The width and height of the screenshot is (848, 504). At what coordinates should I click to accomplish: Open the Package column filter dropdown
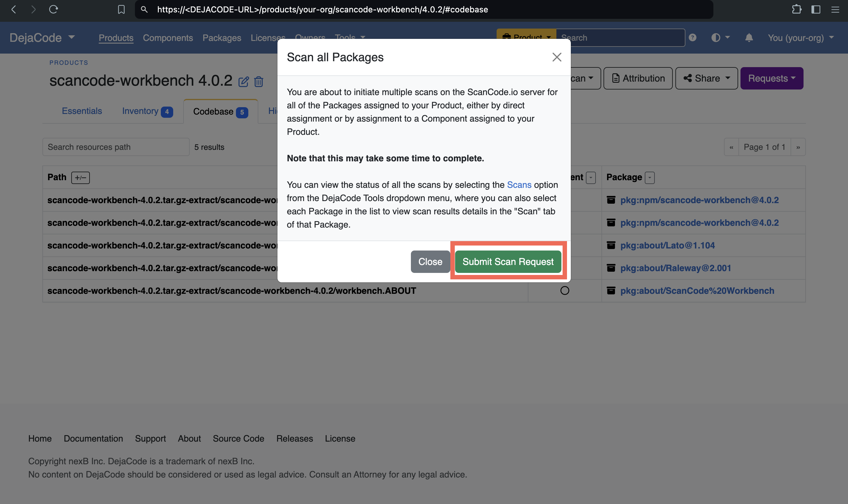pos(649,178)
